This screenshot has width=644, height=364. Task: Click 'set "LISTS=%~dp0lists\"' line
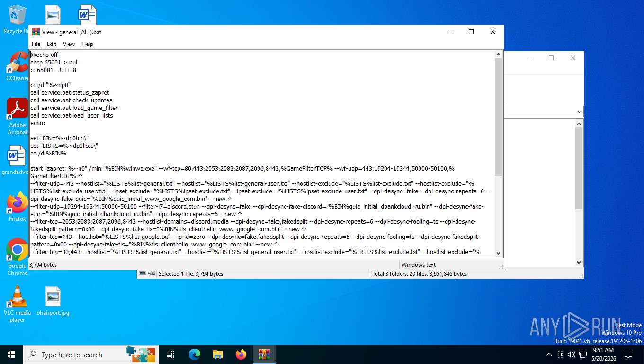pos(64,146)
